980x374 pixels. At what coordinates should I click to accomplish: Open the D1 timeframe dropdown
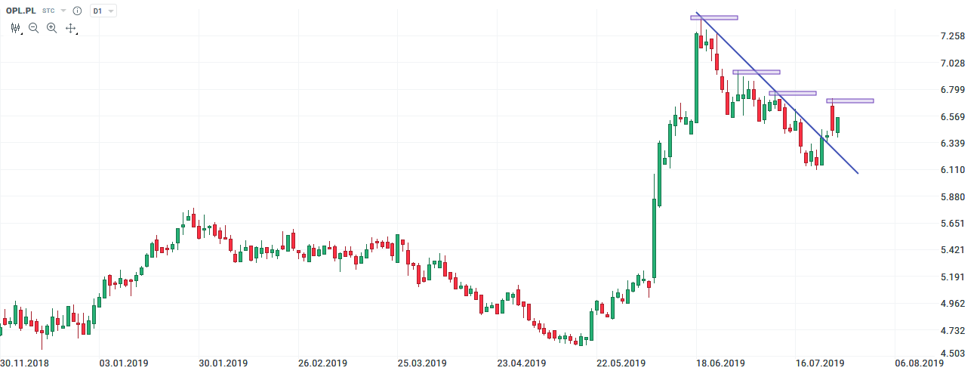tap(103, 11)
